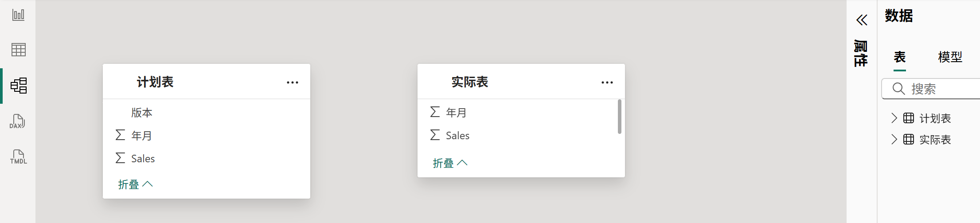Screen dimensions: 980x223
Task: Open the TMDL view icon
Action: [x=18, y=157]
